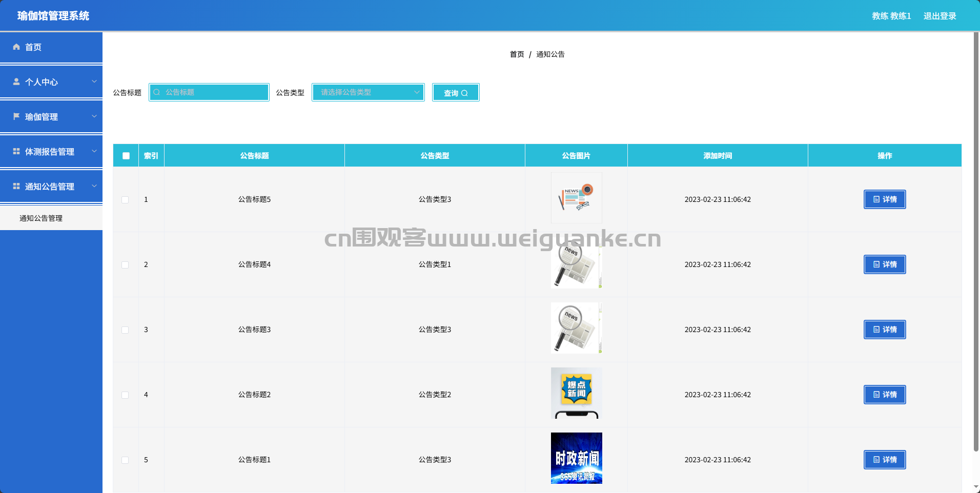The width and height of the screenshot is (980, 493).
Task: Click the 通知公告管理 parent menu label
Action: coord(50,187)
